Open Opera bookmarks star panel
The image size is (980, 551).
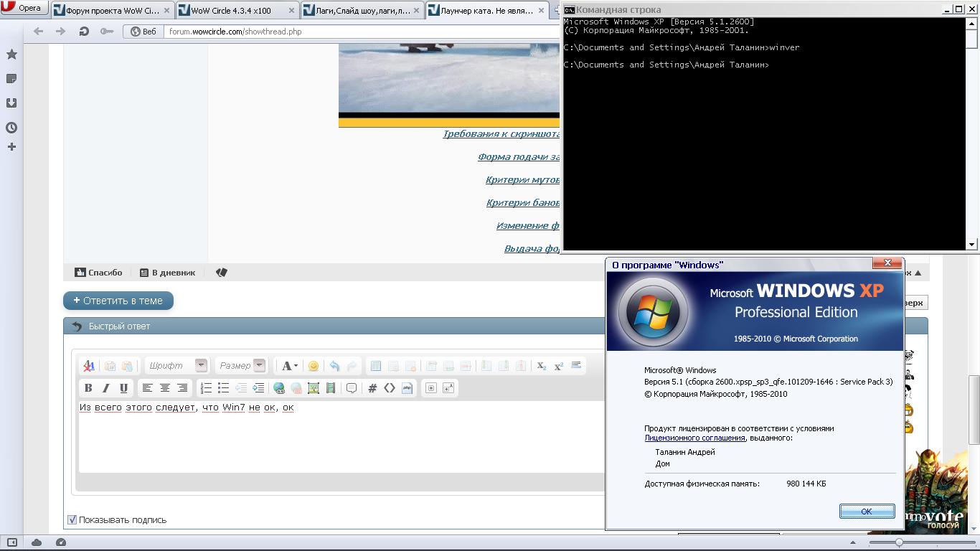pyautogui.click(x=11, y=55)
